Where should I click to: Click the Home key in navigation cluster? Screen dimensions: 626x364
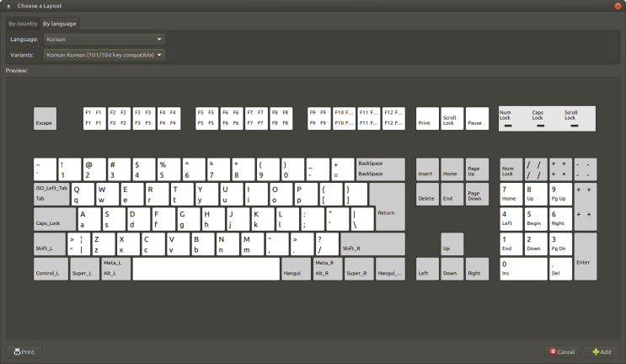coord(452,169)
